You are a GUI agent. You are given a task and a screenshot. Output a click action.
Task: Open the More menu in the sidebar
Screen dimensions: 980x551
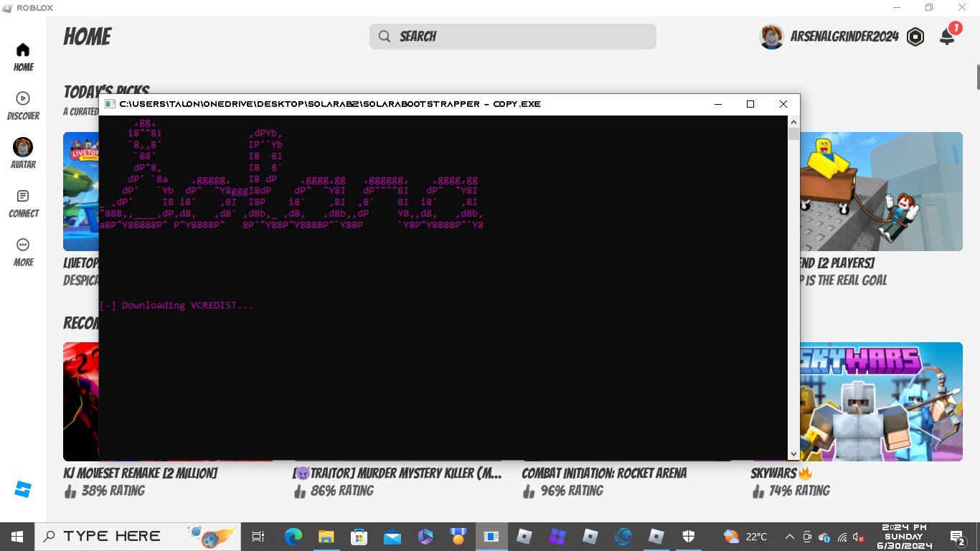[x=23, y=253]
